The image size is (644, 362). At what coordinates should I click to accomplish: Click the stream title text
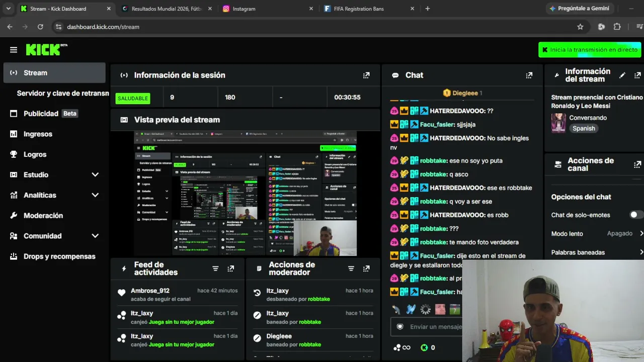597,102
